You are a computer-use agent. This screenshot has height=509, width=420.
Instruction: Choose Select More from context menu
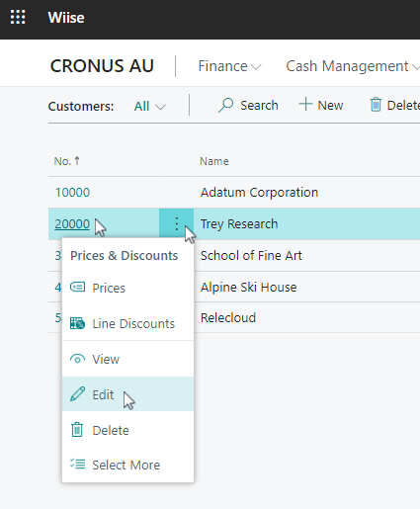pos(127,465)
